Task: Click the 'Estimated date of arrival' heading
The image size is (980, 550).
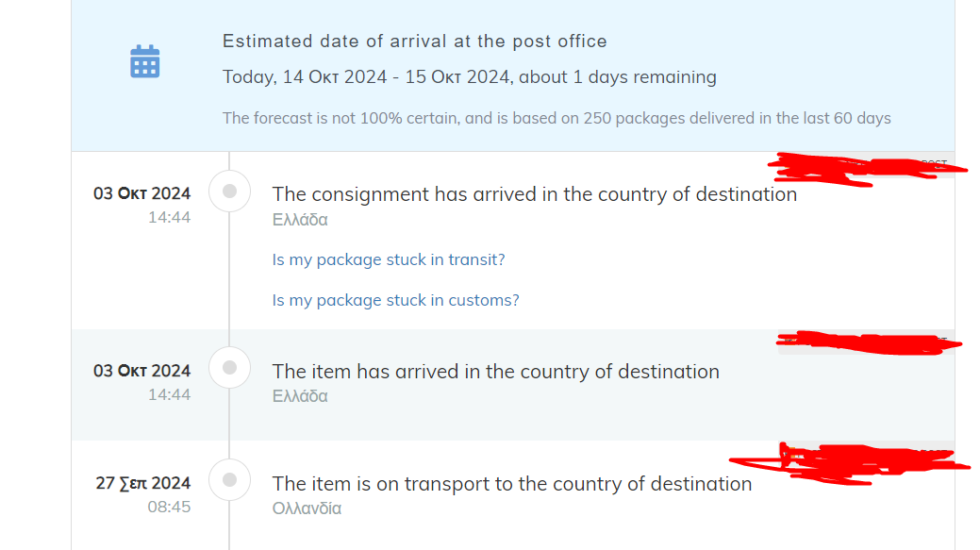Action: click(x=414, y=42)
